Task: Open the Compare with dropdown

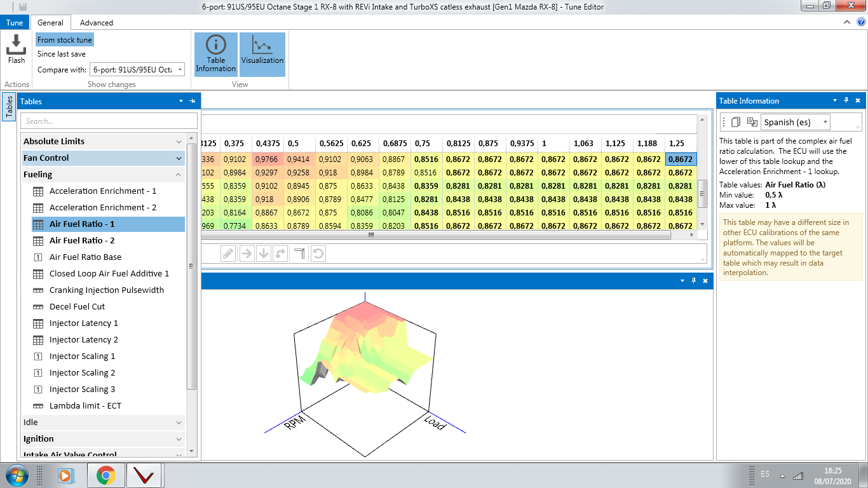Action: coord(137,69)
